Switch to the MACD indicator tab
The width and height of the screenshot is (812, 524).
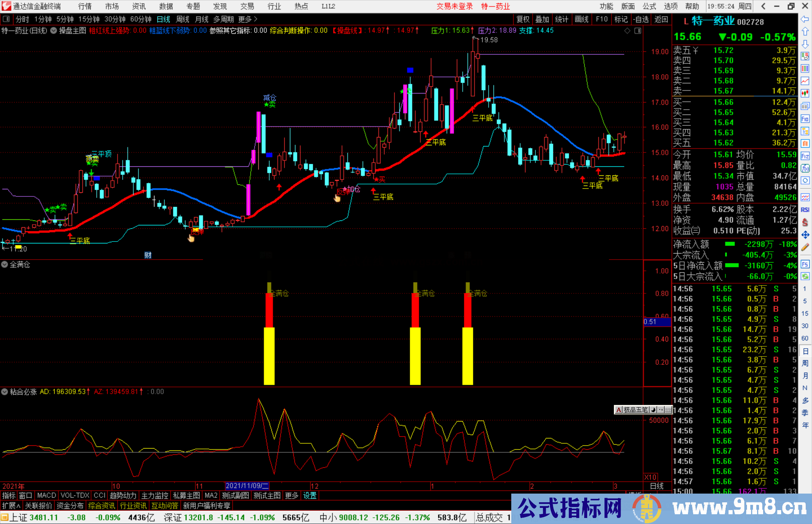(46, 495)
